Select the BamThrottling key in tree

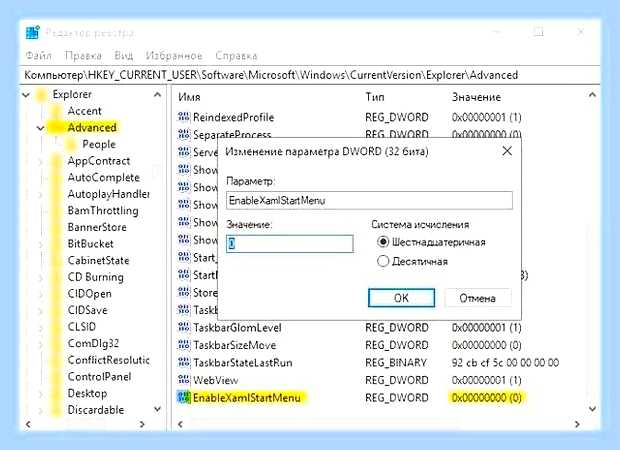coord(103,211)
